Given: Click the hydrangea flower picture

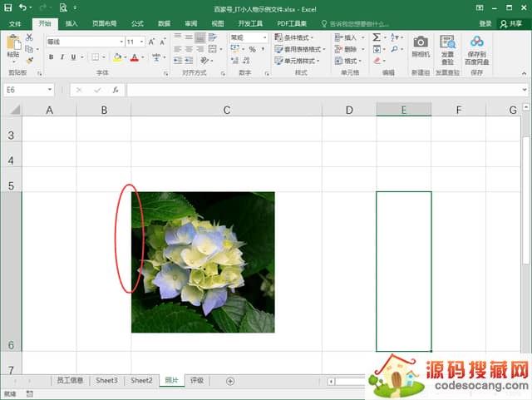Looking at the screenshot, I should coord(203,262).
